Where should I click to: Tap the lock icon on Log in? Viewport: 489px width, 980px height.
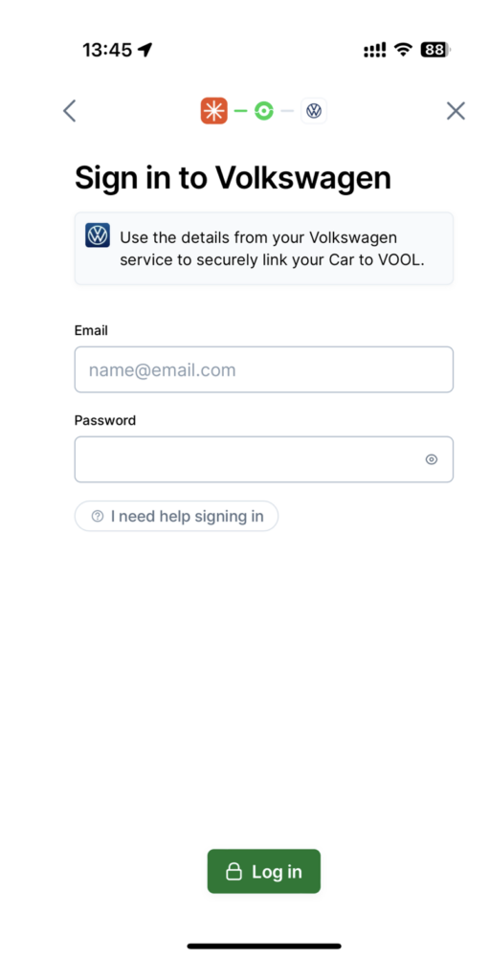click(x=233, y=871)
